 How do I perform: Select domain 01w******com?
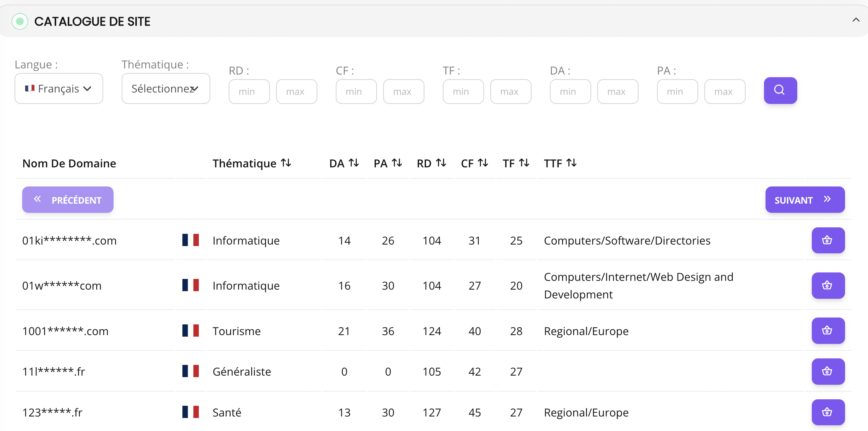(x=62, y=286)
